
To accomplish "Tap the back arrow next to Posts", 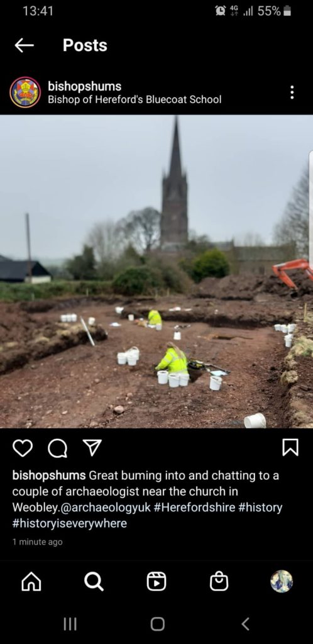I will tap(25, 45).
